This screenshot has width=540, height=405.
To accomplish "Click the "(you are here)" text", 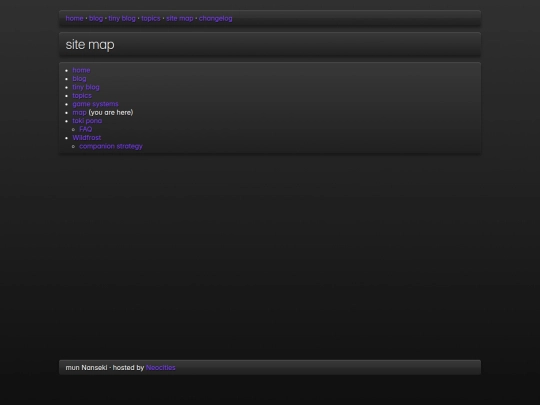I will 111,113.
